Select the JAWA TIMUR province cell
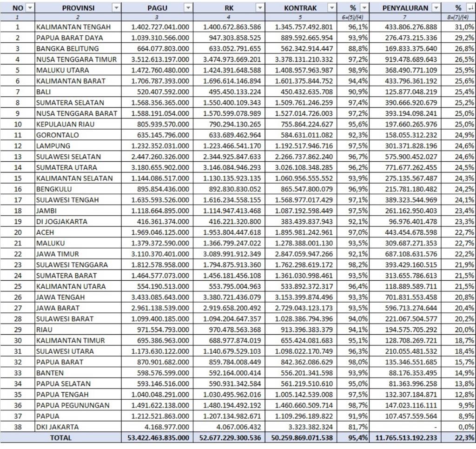The image size is (476, 449). click(x=77, y=254)
